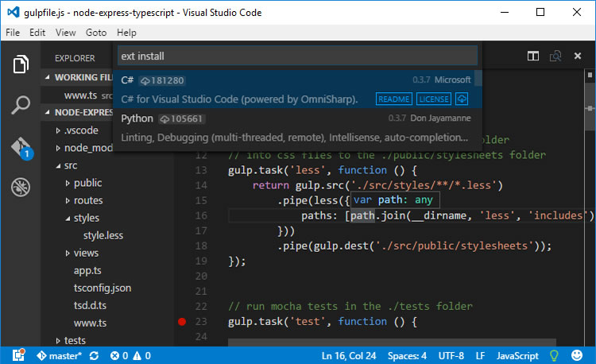
Task: Change file encoding via UTF-8
Action: point(451,356)
